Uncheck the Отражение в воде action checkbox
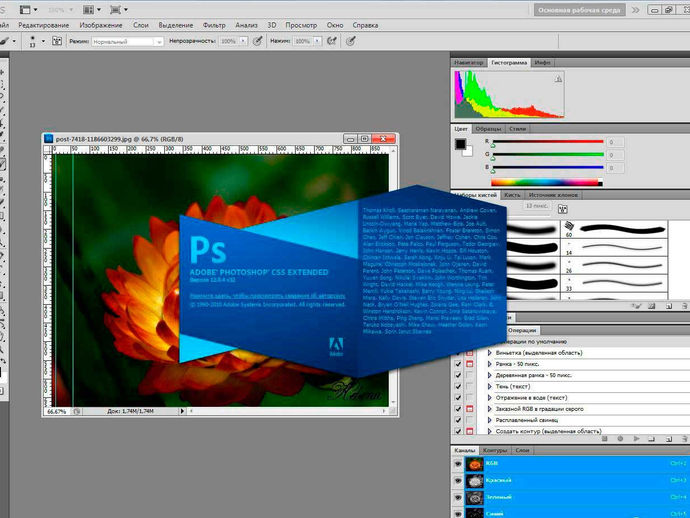Screen dimensions: 690x518 click(x=458, y=398)
